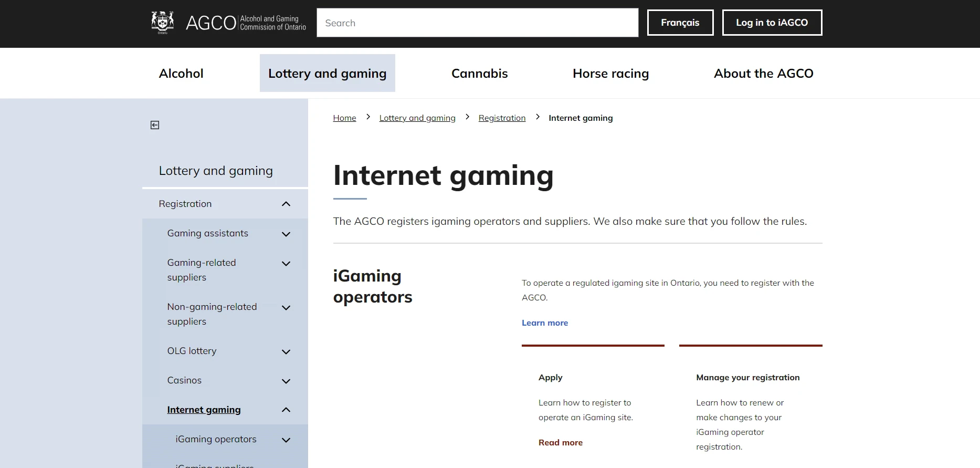
Task: Open the Lottery and gaming menu item
Action: coord(327,74)
